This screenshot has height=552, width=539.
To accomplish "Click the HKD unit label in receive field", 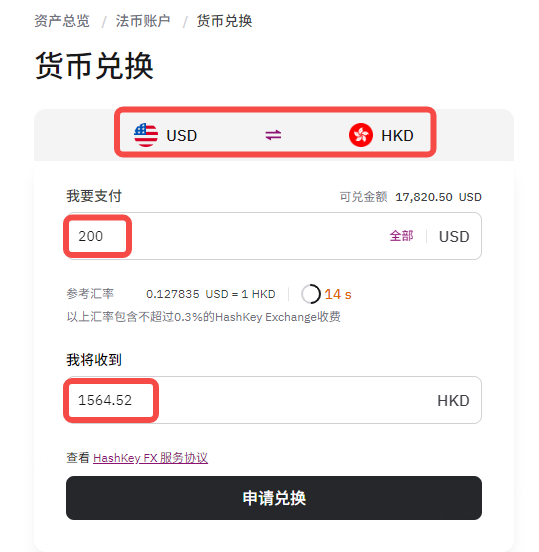I will pos(453,401).
